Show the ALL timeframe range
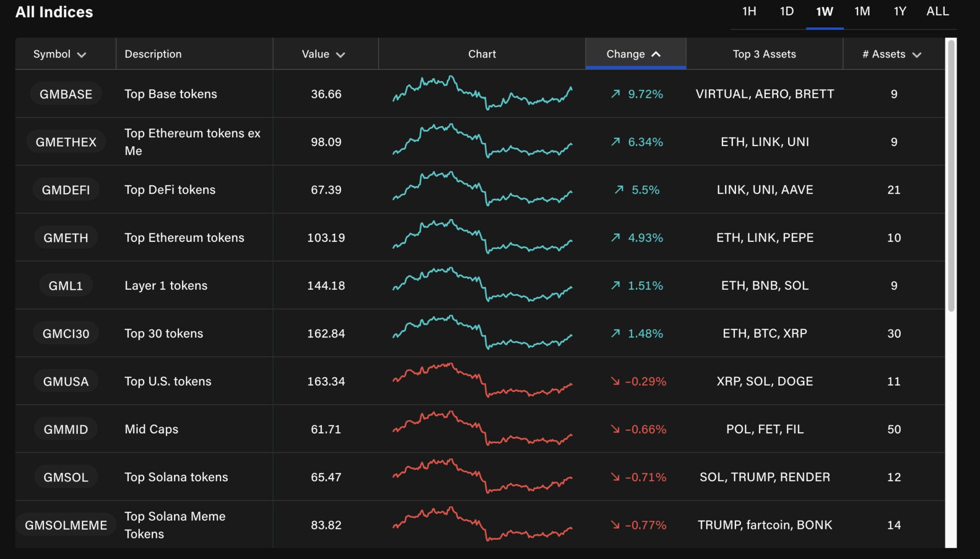 937,11
